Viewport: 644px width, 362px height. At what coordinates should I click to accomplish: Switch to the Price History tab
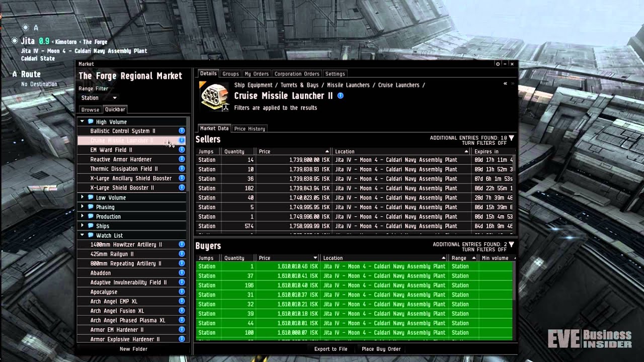(x=250, y=129)
